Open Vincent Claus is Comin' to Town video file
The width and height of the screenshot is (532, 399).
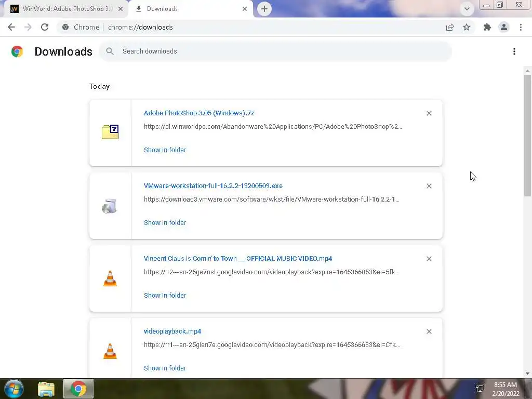click(238, 259)
